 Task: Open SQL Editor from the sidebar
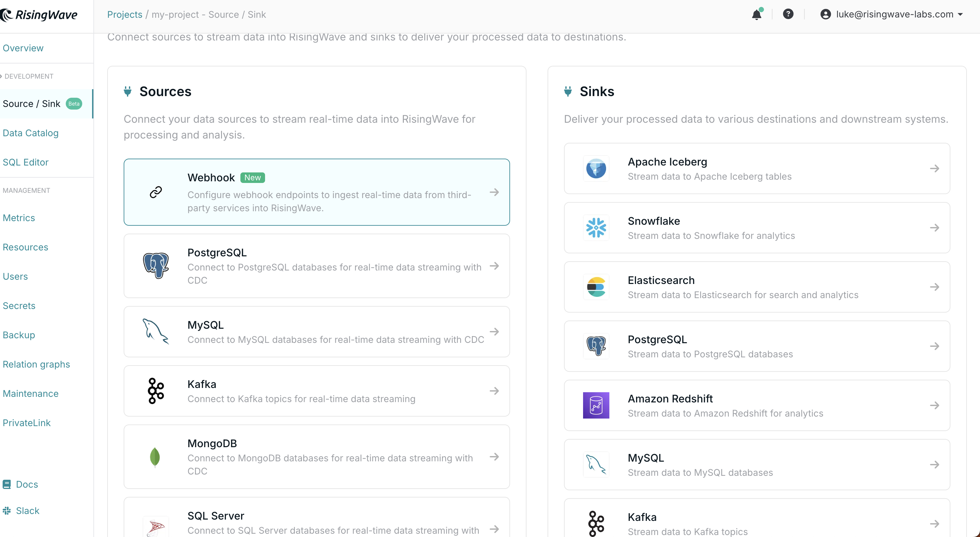tap(25, 162)
